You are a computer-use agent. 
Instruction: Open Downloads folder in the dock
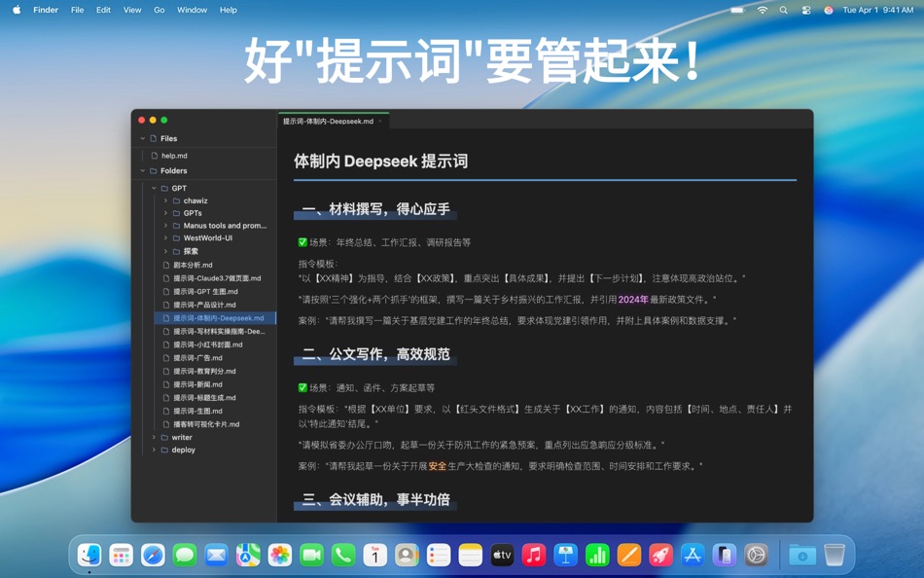coord(802,555)
